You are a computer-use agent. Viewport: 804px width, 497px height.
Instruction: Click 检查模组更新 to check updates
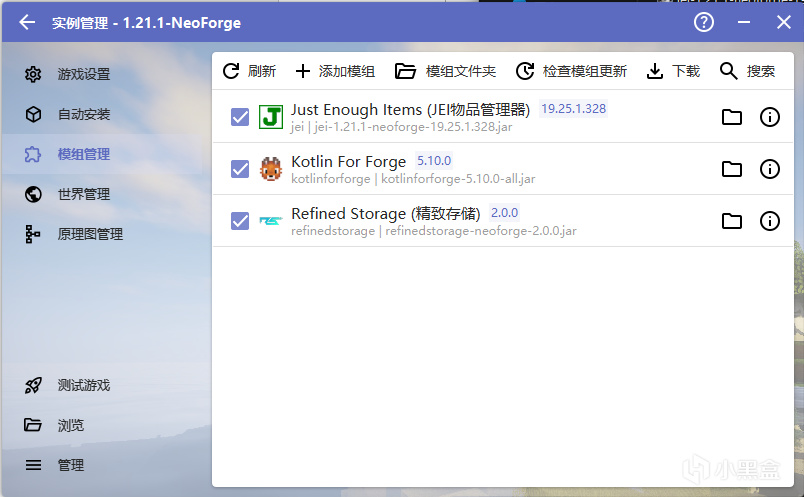[571, 71]
